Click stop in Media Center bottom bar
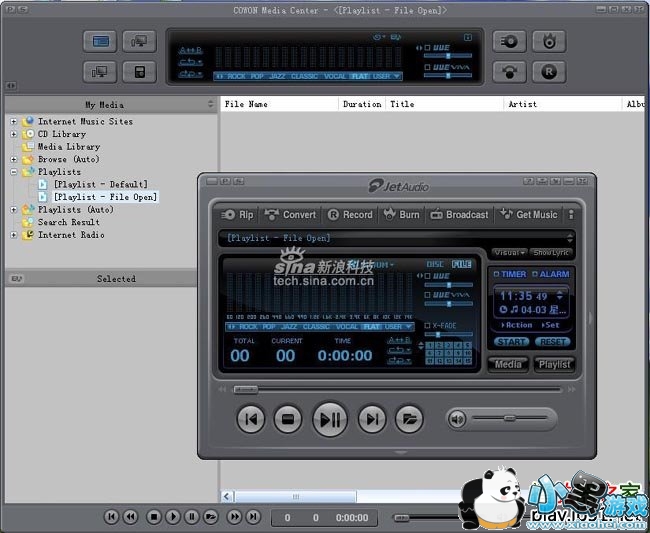650x533 pixels. pyautogui.click(x=154, y=517)
